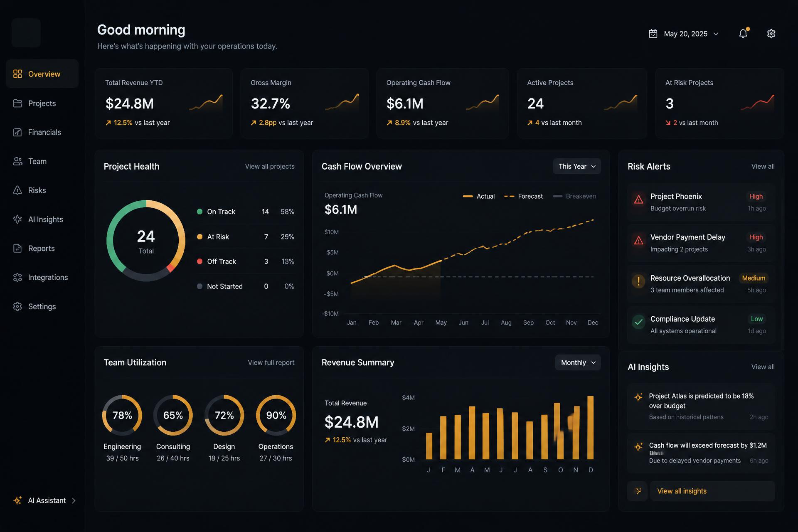Viewport: 798px width, 532px height.
Task: Toggle the Breakeven legend series
Action: (575, 196)
